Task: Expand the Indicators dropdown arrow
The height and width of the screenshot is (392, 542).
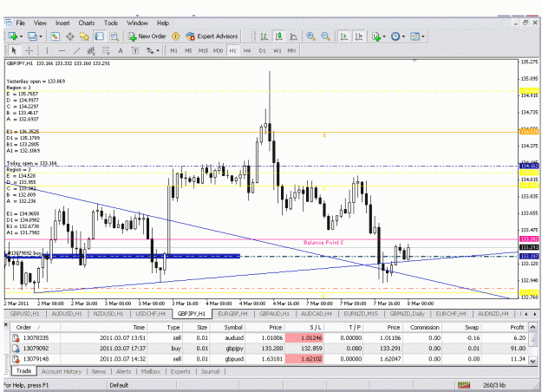Action: (384, 36)
